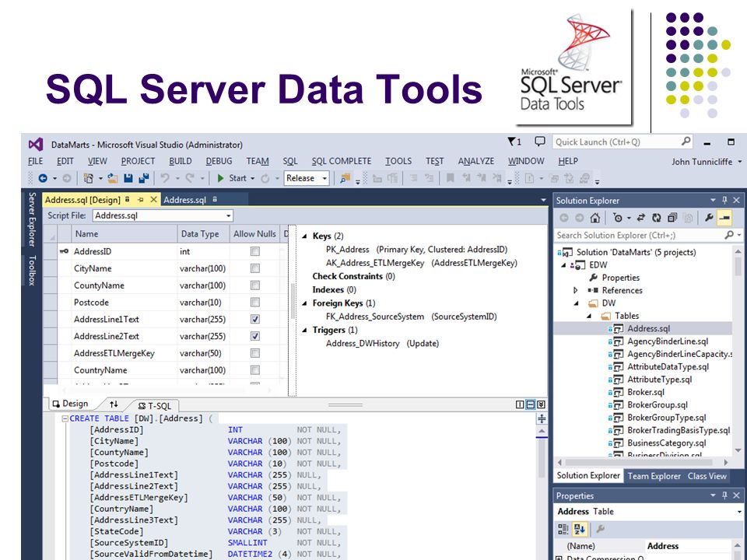
Task: Click Solution Explorer Home icon
Action: pyautogui.click(x=594, y=218)
